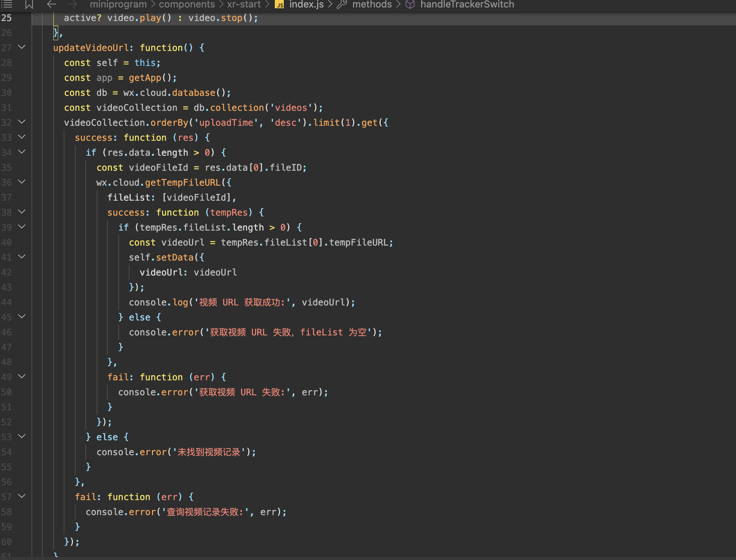Collapse the updateVideoUrl function at line 27
Viewport: 736px width, 560px height.
pos(22,47)
